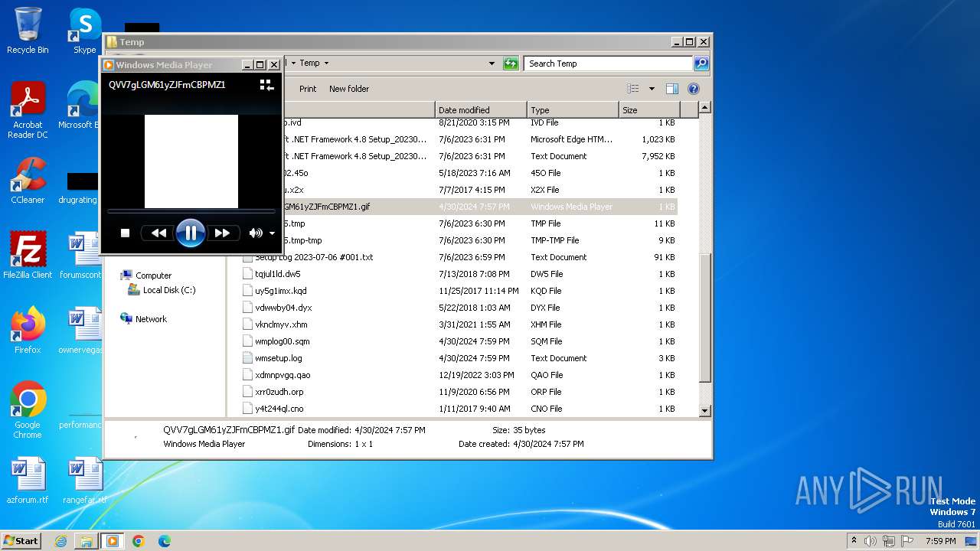Click the Next (fast forward) button

tap(222, 233)
